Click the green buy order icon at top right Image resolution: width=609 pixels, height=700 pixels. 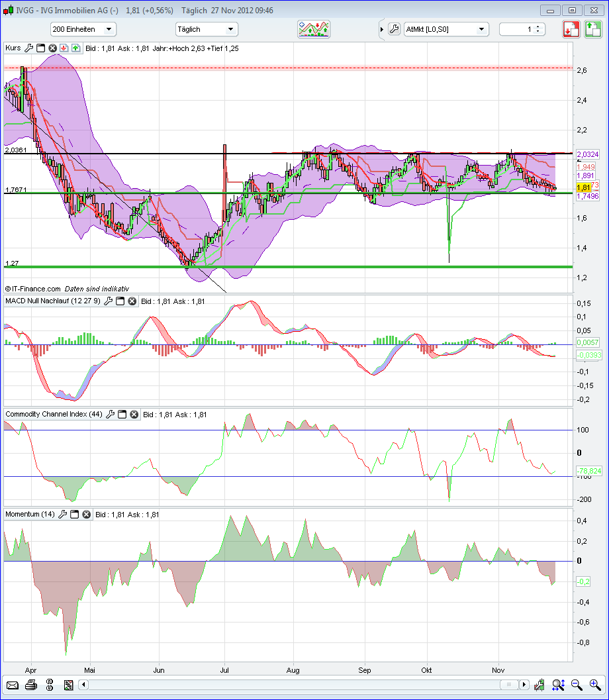[x=592, y=29]
